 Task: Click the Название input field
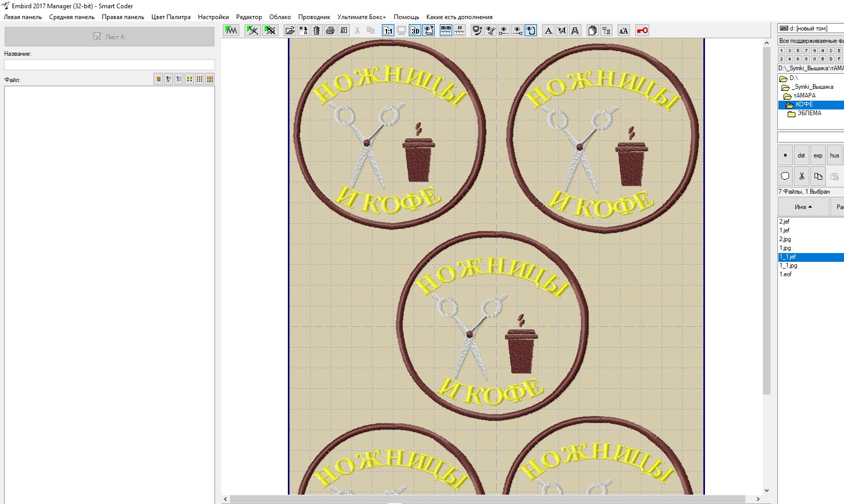pyautogui.click(x=110, y=65)
